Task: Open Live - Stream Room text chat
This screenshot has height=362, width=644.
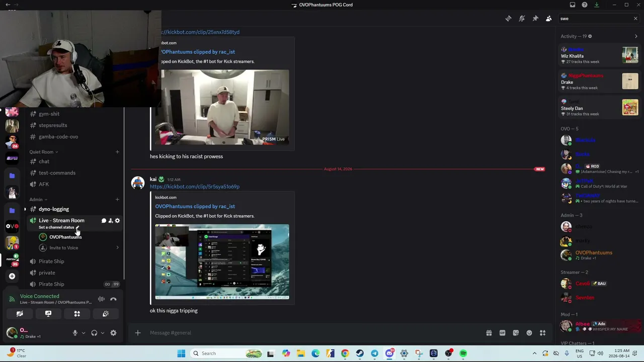Action: [x=104, y=221]
